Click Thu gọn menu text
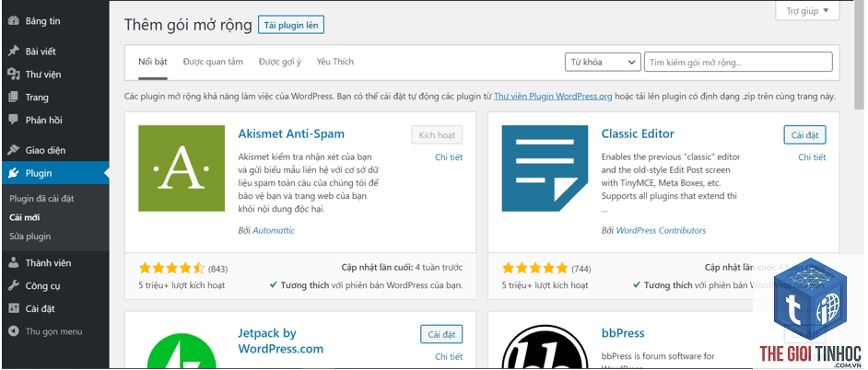Image resolution: width=868 pixels, height=370 pixels. (53, 332)
